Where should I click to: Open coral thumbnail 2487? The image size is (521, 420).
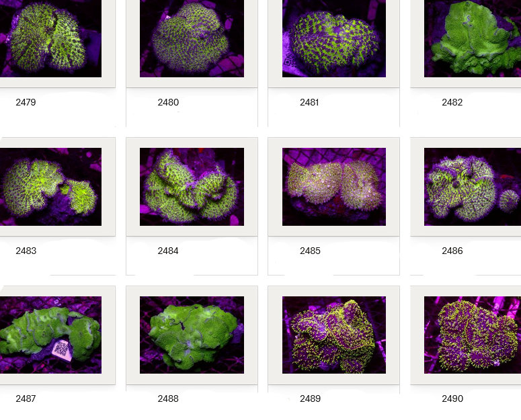click(x=50, y=335)
